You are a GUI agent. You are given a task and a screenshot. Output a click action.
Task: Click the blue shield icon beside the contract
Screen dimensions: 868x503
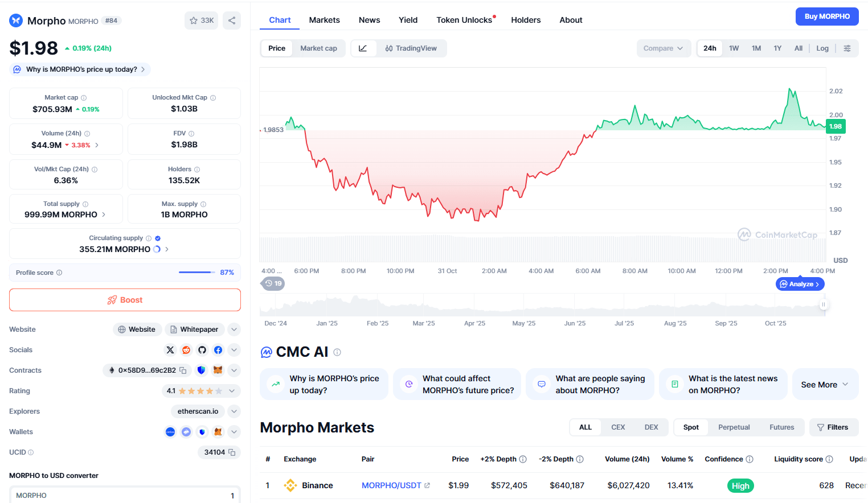click(x=201, y=370)
